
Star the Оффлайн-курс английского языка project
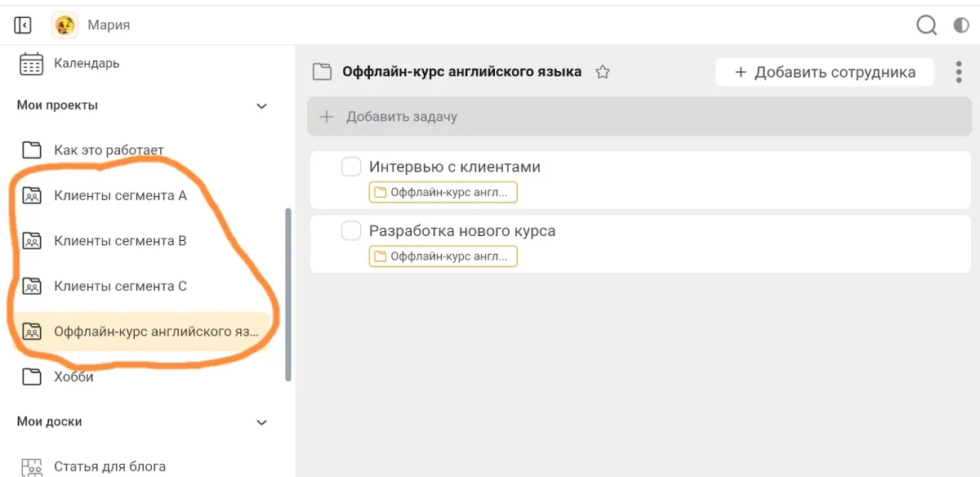click(603, 72)
